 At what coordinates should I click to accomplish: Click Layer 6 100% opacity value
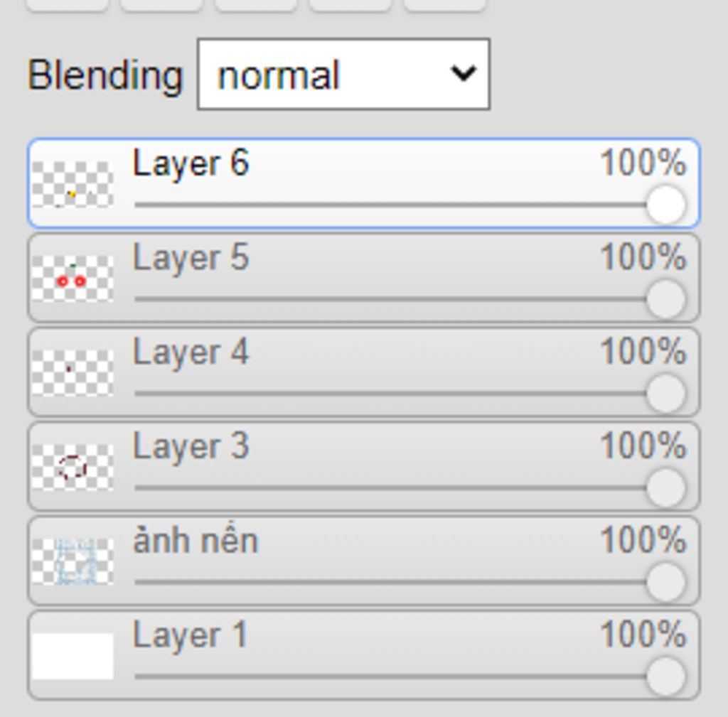[643, 163]
